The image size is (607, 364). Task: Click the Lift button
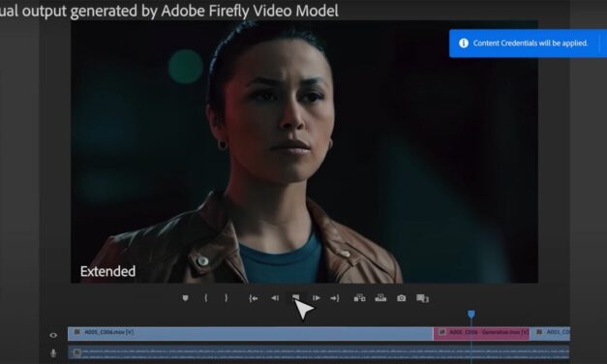pos(359,298)
